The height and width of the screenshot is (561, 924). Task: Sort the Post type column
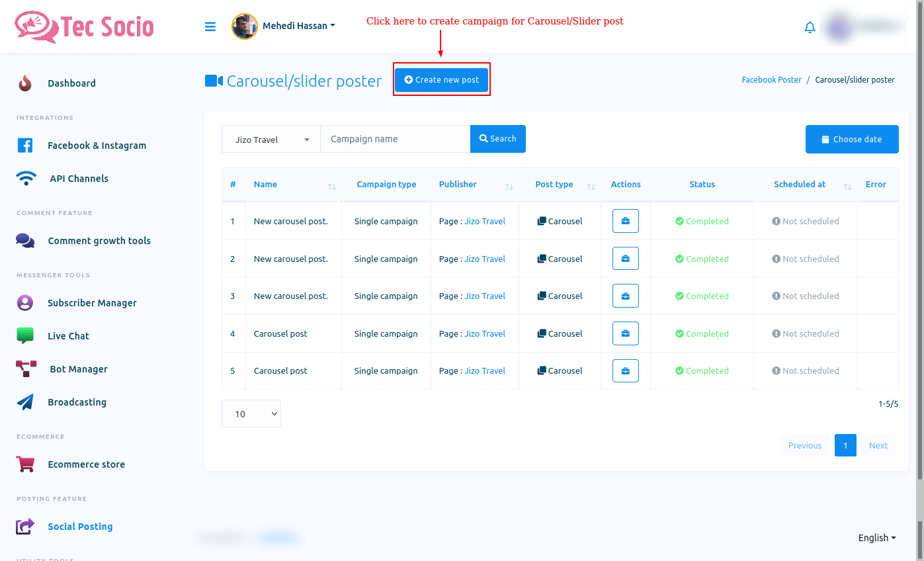591,187
